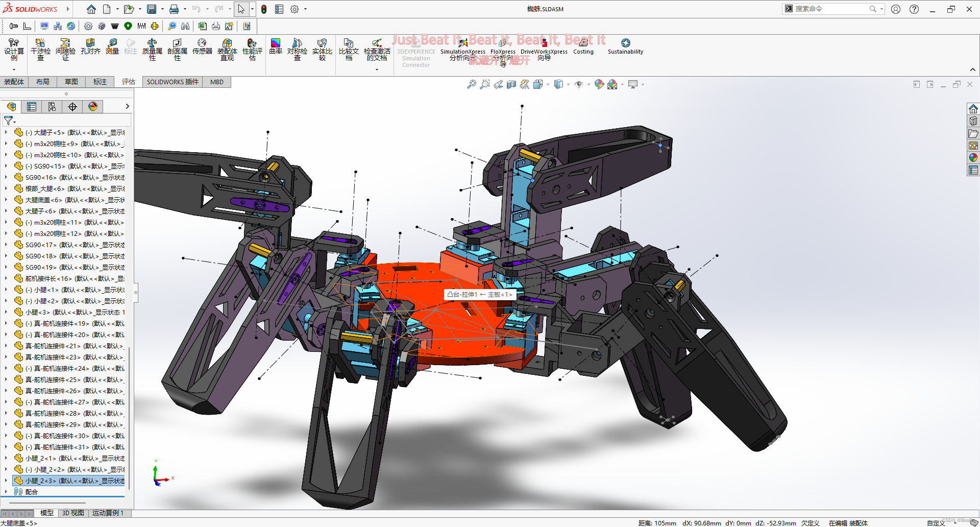Switch to the 草图 ribbon tab
This screenshot has width=980, height=527.
(71, 82)
